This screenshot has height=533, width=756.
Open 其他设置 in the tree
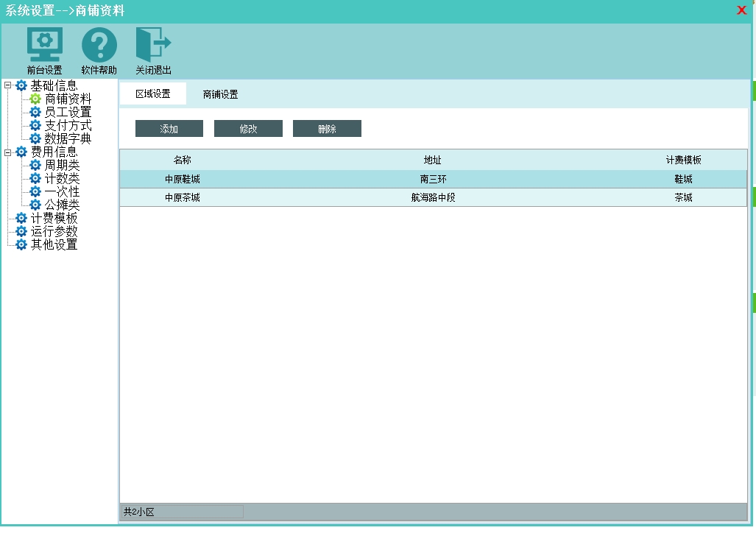(54, 244)
